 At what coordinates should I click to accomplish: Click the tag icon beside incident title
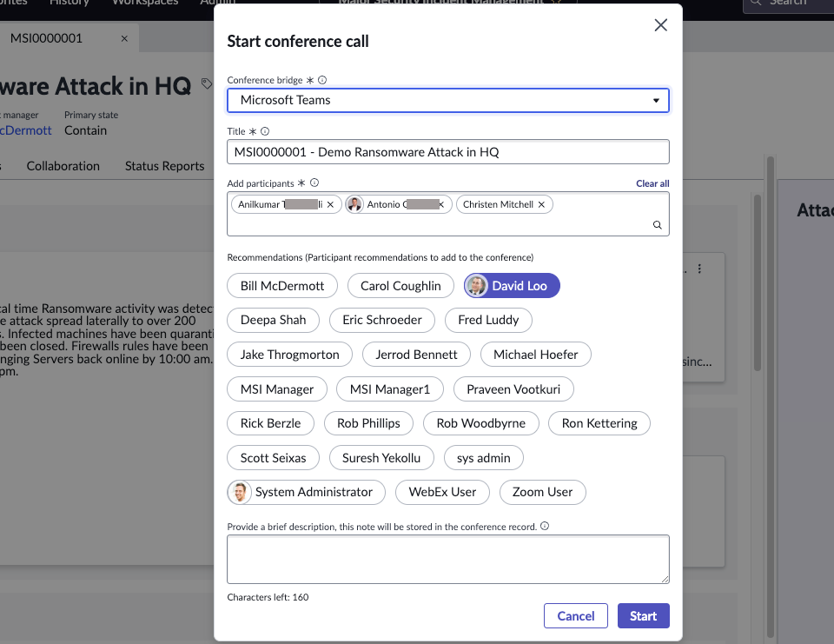[207, 83]
